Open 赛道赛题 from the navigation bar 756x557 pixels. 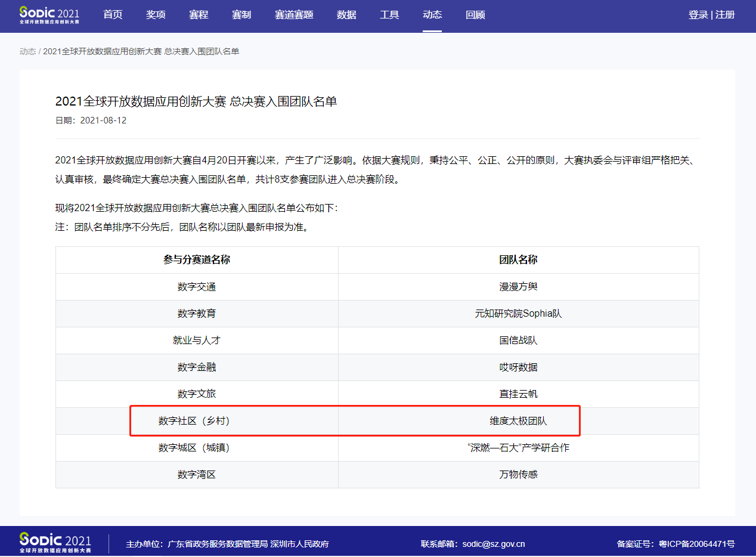pos(294,15)
